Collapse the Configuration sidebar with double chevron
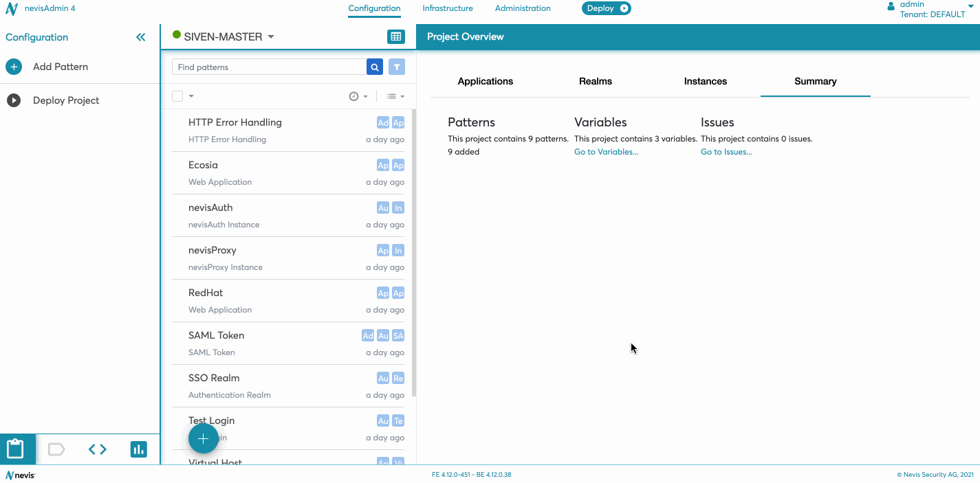Screen dimensions: 980x483 141,37
